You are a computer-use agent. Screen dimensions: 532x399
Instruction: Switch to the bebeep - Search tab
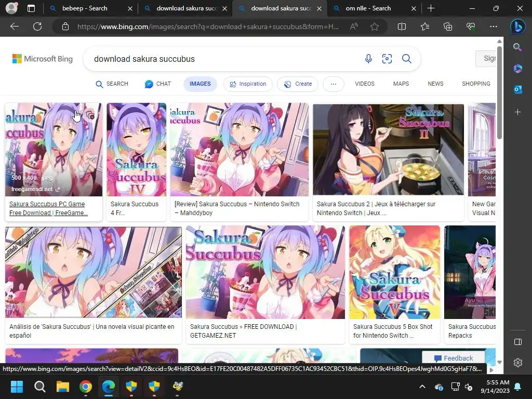(90, 8)
